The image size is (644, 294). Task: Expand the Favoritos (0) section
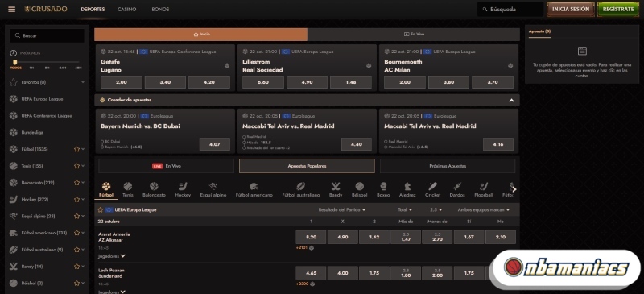pyautogui.click(x=83, y=82)
